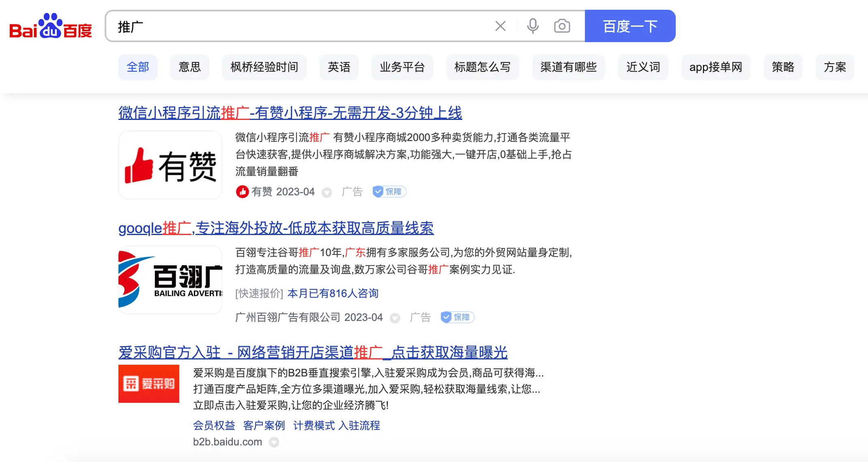This screenshot has width=868, height=462.
Task: Click the 保障 badge on 百翎 ad result
Action: (458, 317)
